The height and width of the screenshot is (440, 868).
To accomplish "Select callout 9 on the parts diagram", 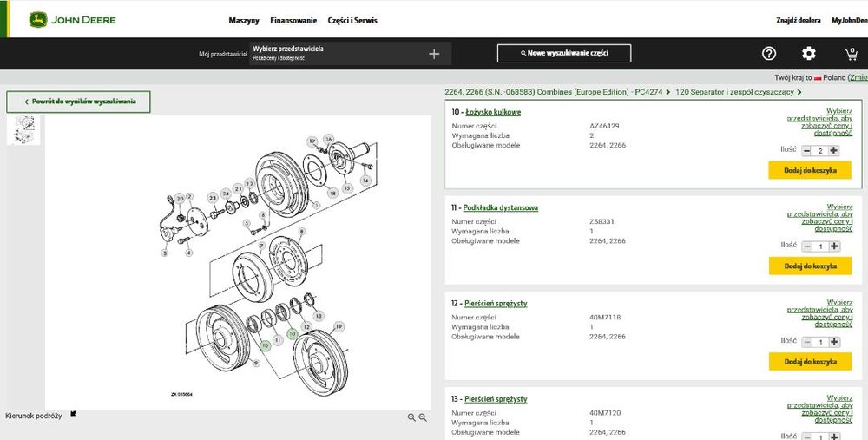I will [255, 363].
